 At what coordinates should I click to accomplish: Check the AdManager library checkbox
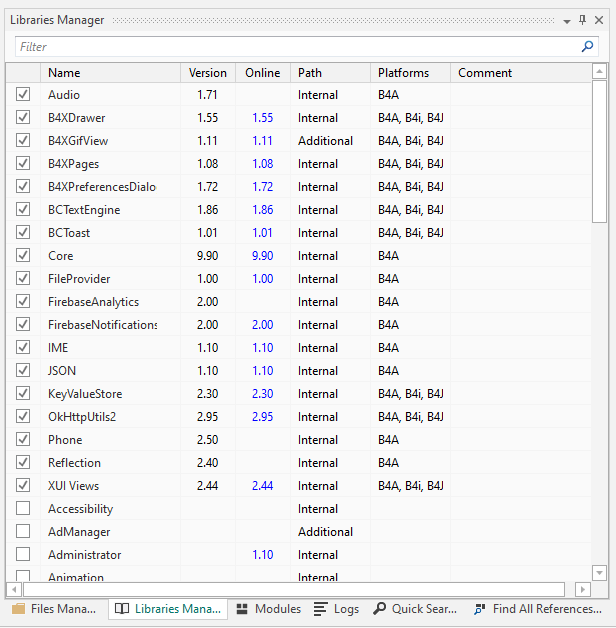pyautogui.click(x=23, y=531)
